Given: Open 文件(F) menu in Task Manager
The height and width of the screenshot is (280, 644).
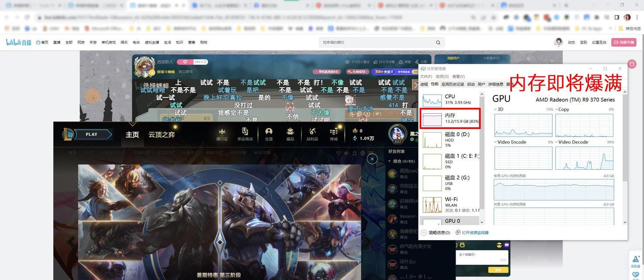Looking at the screenshot, I should (x=426, y=77).
